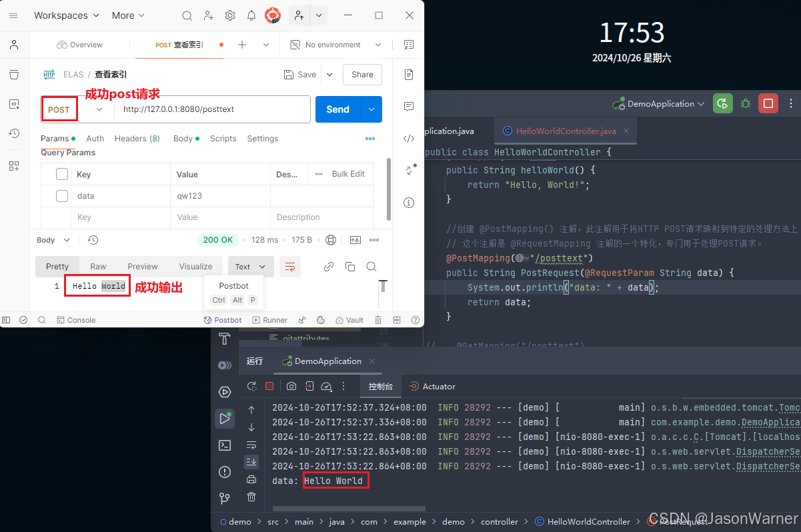This screenshot has height=532, width=801.
Task: Enable the data query parameter checkbox
Action: (62, 195)
